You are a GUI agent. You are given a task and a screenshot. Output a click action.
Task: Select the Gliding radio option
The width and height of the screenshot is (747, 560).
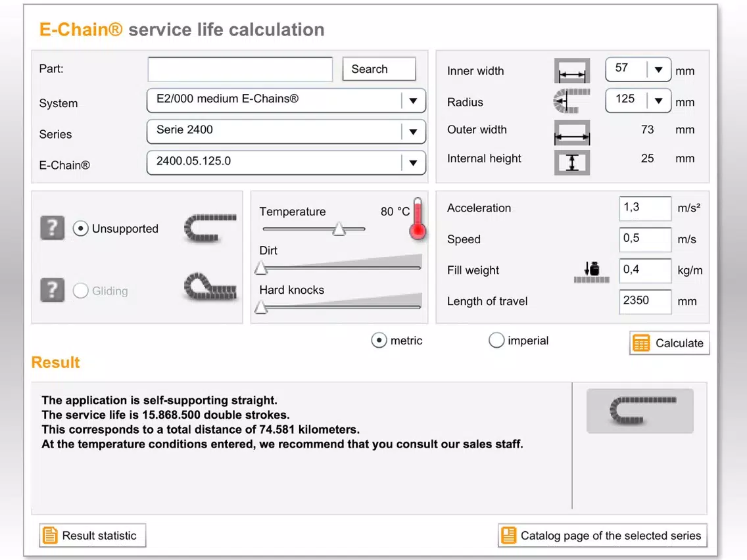[x=80, y=291]
